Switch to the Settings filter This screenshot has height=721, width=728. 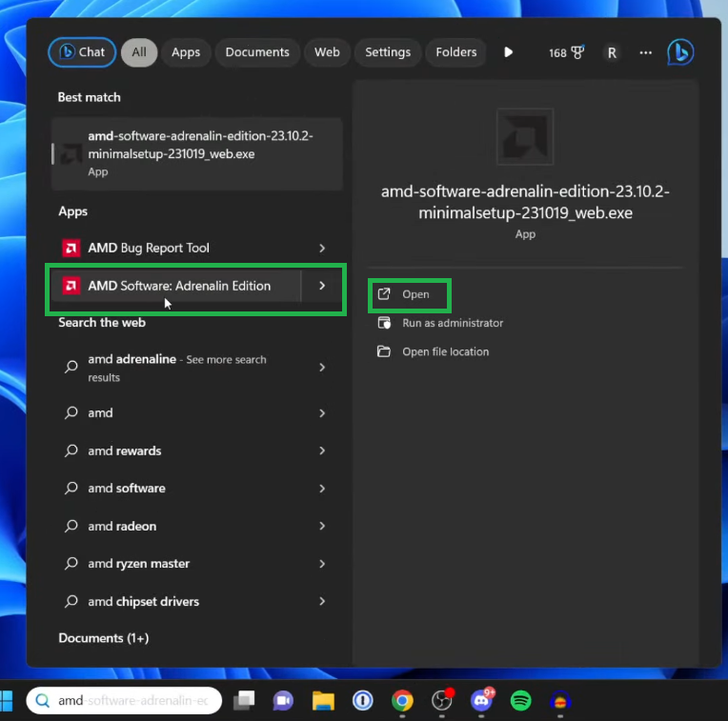[x=388, y=52]
